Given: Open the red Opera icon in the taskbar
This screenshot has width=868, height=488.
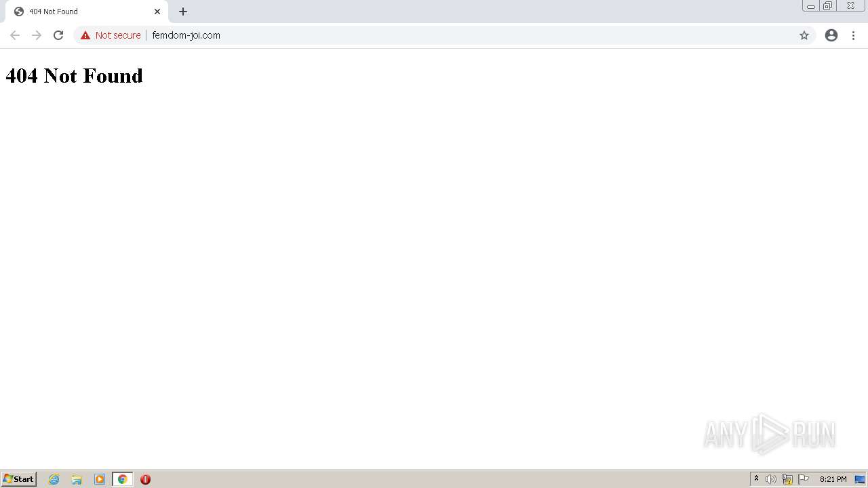Looking at the screenshot, I should click(x=145, y=479).
